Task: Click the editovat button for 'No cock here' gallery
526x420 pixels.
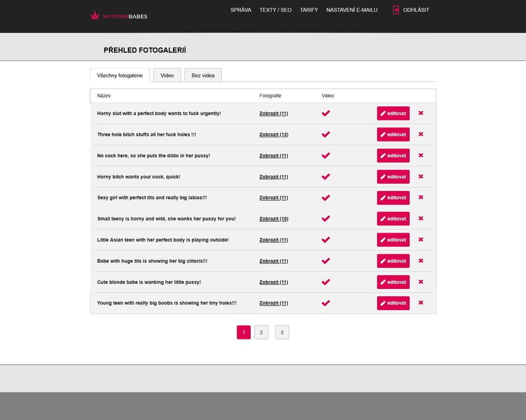Action: (393, 155)
